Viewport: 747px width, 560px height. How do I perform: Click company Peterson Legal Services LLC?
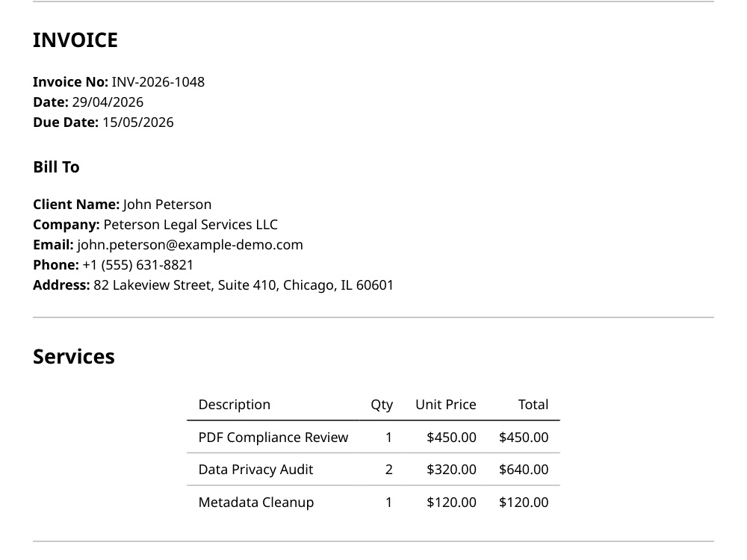coord(190,225)
